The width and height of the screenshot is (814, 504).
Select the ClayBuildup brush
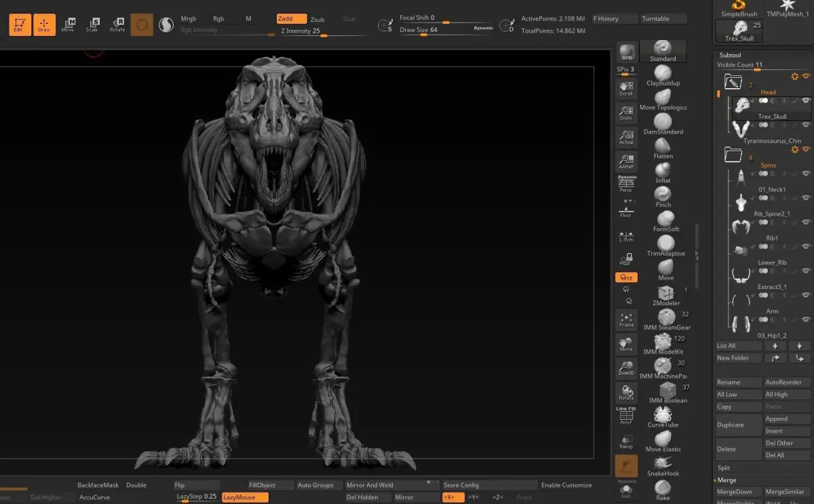(663, 76)
